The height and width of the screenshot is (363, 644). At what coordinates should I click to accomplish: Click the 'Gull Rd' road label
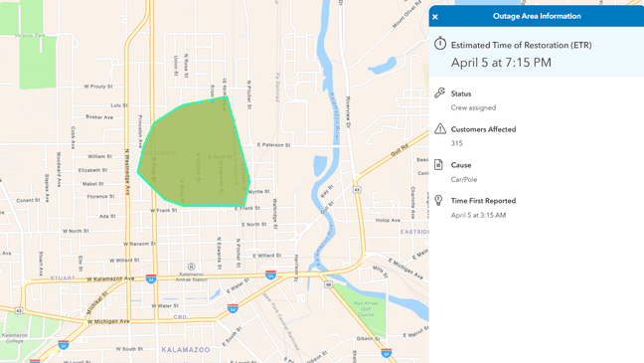click(x=400, y=150)
